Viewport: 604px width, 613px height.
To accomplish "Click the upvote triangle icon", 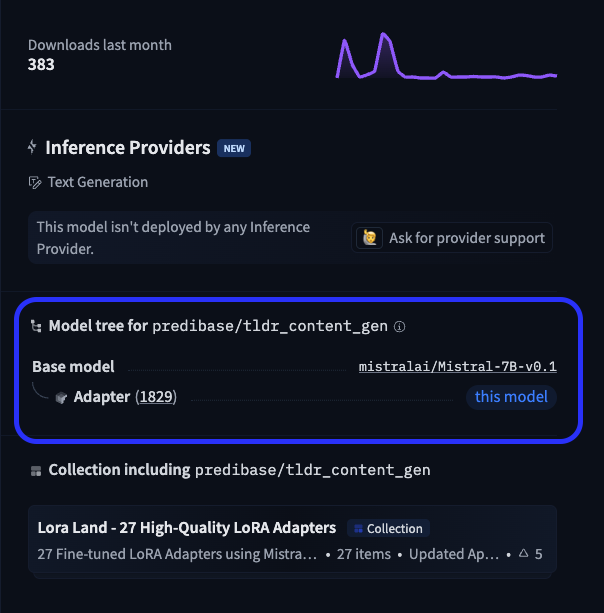I will point(523,553).
